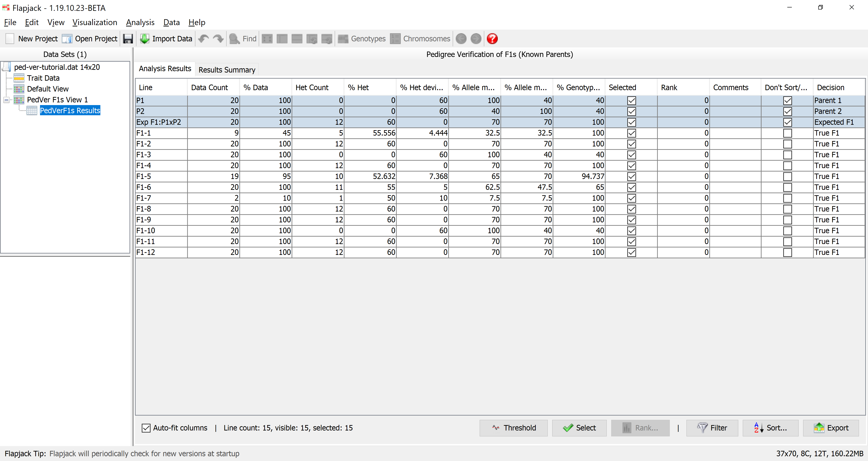Click the Import Data green arrow icon
Viewport: 868px width, 461px height.
145,39
